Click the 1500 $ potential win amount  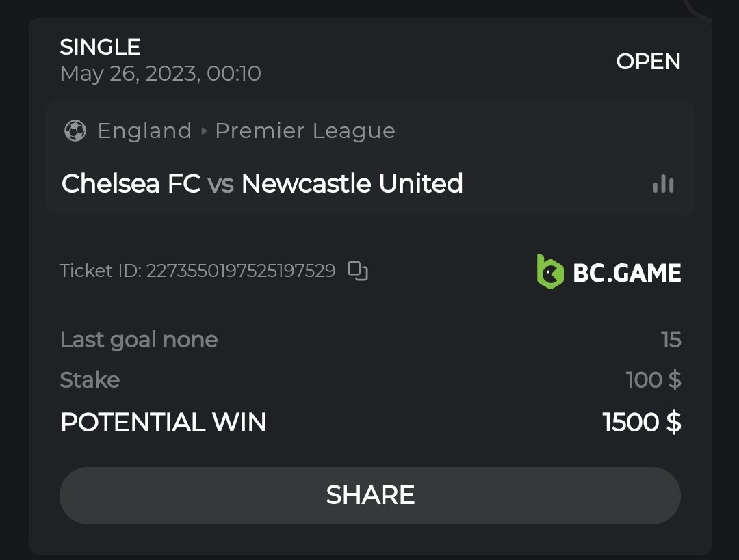click(641, 423)
